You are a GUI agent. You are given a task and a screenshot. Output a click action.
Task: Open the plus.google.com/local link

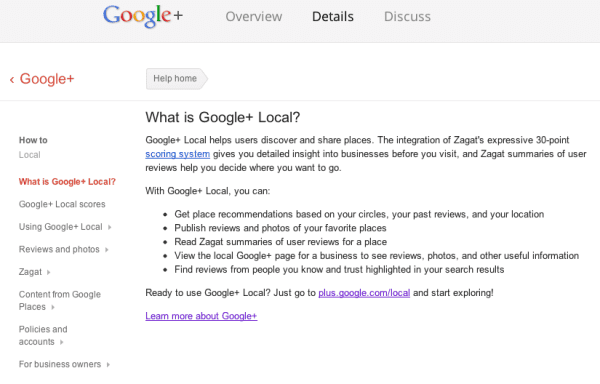point(364,293)
